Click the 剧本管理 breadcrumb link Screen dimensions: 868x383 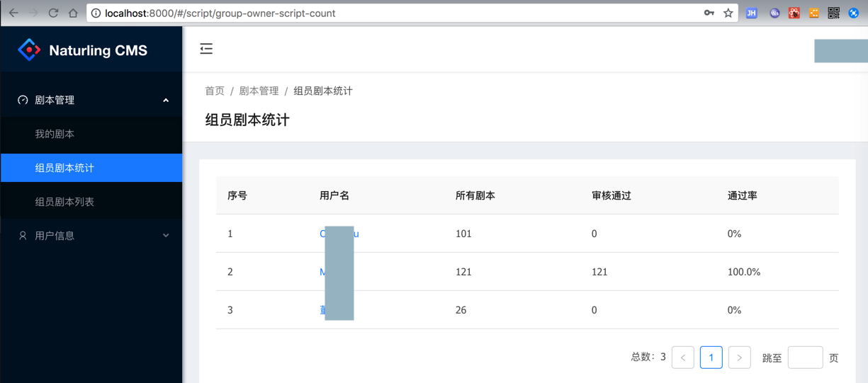[x=259, y=91]
